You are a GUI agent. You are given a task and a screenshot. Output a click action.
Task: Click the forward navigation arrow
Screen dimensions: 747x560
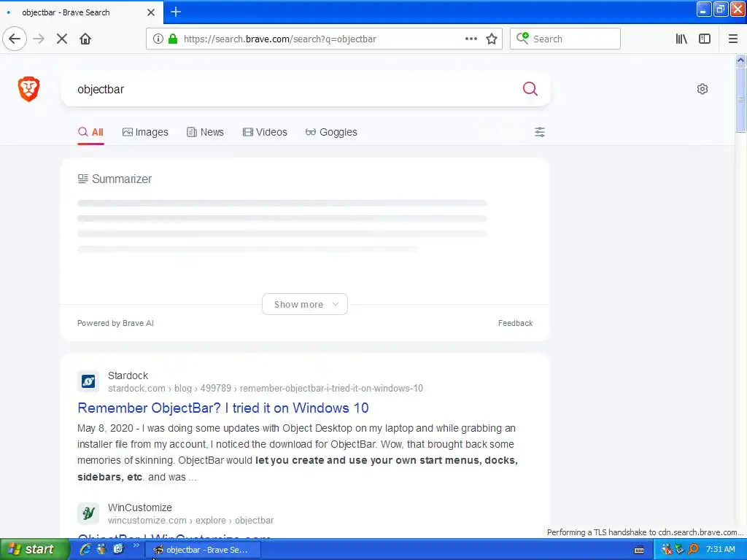pyautogui.click(x=39, y=39)
